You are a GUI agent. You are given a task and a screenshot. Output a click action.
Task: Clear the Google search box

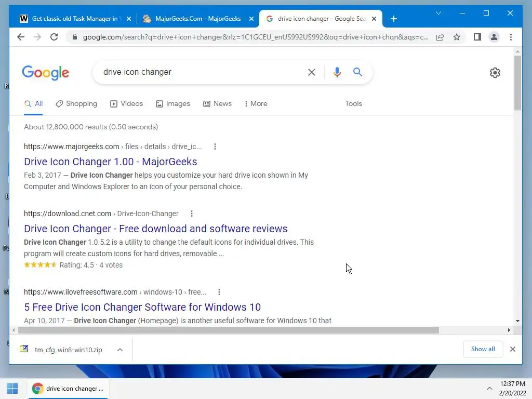(312, 72)
